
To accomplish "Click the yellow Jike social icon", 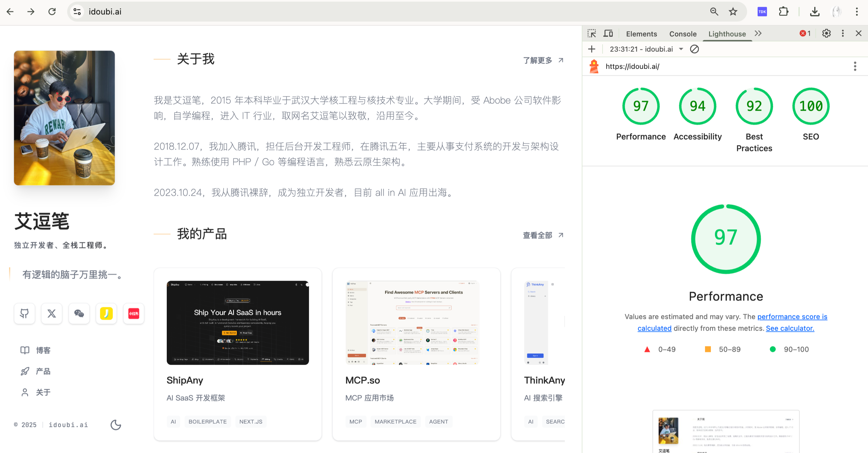I will (106, 314).
